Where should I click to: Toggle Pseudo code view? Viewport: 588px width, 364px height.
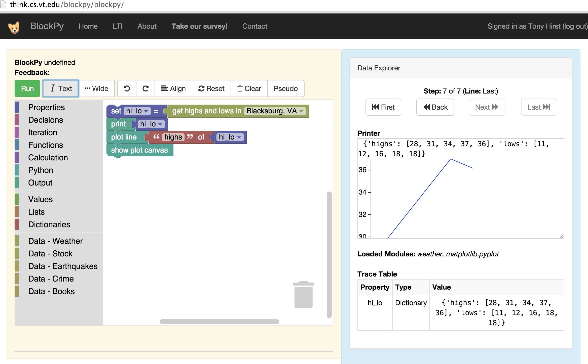click(x=286, y=88)
